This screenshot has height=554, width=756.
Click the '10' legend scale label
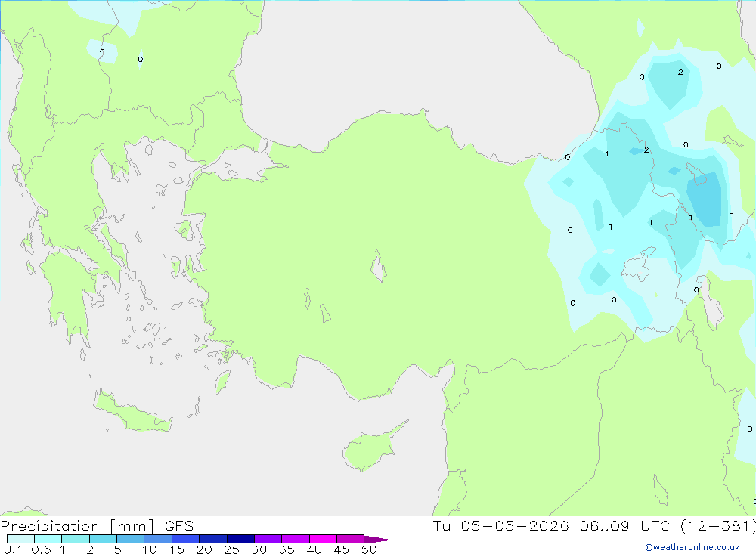click(x=150, y=549)
